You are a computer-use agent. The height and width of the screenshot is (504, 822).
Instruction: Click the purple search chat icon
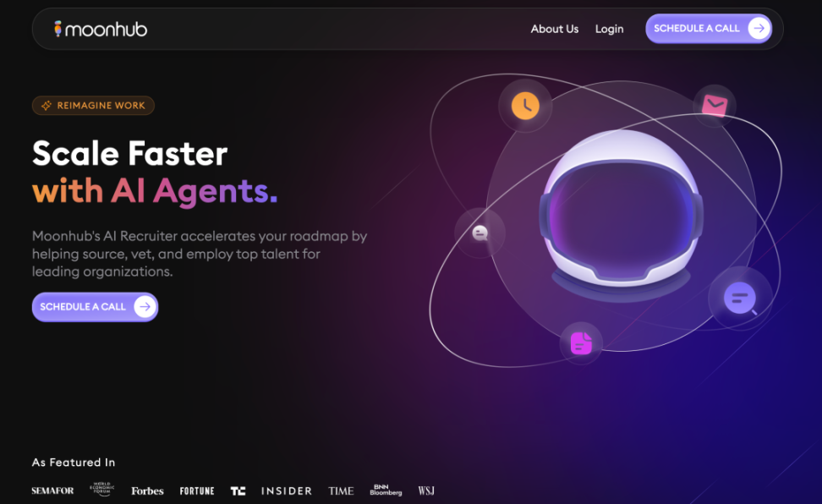[x=740, y=299]
